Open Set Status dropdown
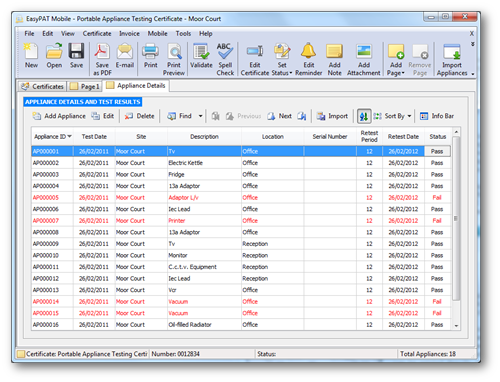Screen dimensions: 500x382 (x=282, y=59)
